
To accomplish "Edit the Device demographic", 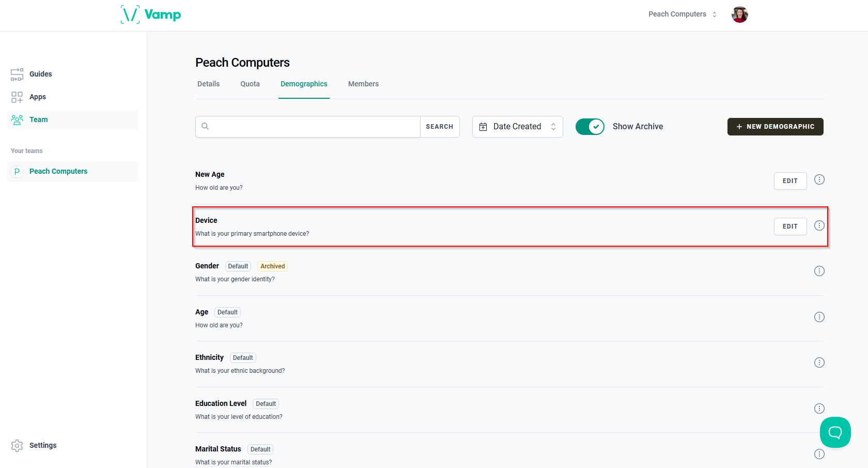I will tap(790, 227).
